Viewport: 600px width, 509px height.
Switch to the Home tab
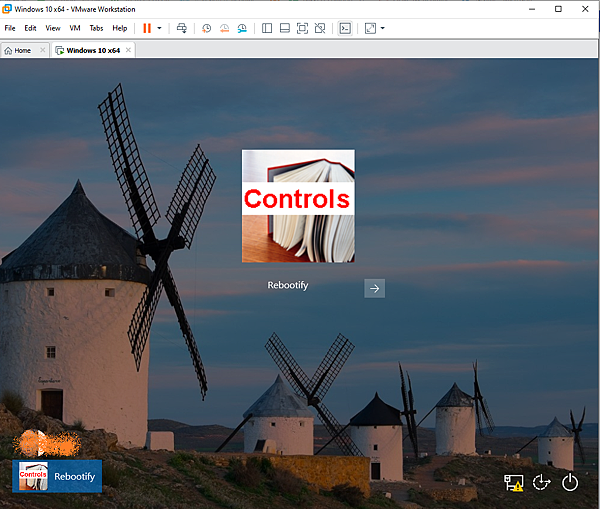[x=24, y=50]
